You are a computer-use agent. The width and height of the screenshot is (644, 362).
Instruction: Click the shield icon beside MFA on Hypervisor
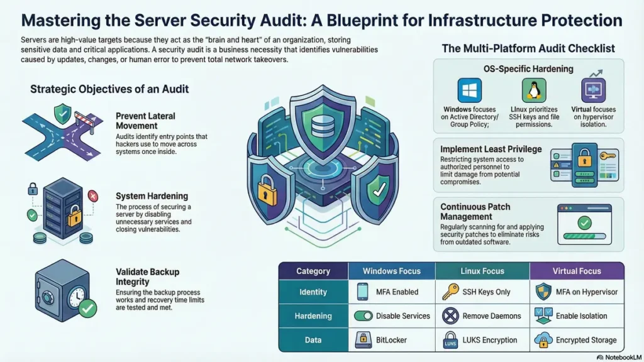coord(543,292)
